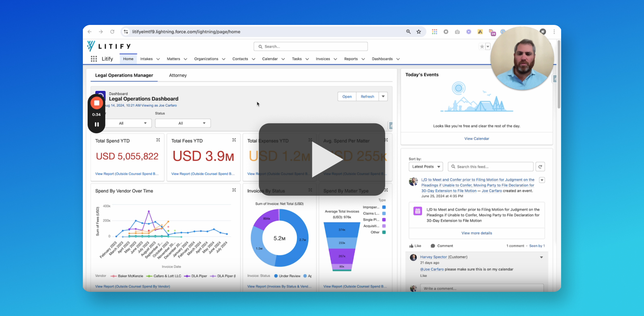644x316 pixels.
Task: Click the Open dashboard button
Action: click(347, 96)
